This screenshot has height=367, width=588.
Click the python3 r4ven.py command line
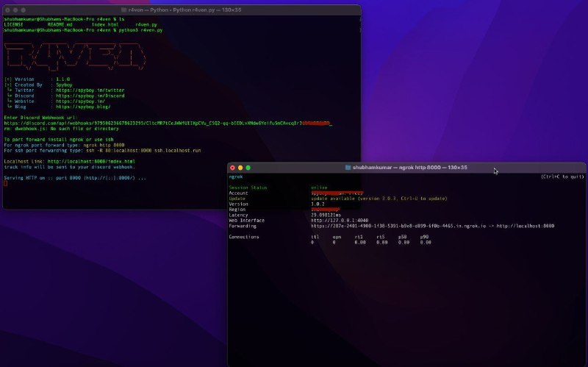(83, 30)
